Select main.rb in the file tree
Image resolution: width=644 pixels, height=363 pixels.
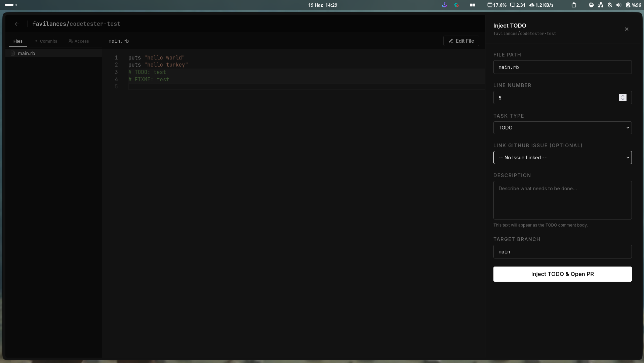[53, 53]
